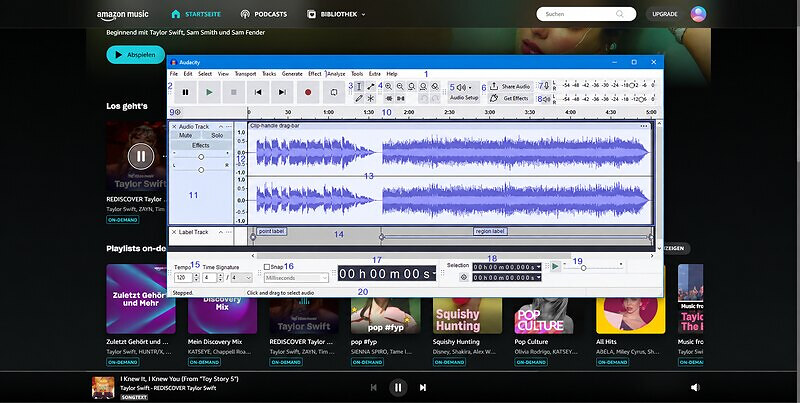The width and height of the screenshot is (800, 403).
Task: Click the 'point label' in Label Track
Action: click(x=271, y=231)
